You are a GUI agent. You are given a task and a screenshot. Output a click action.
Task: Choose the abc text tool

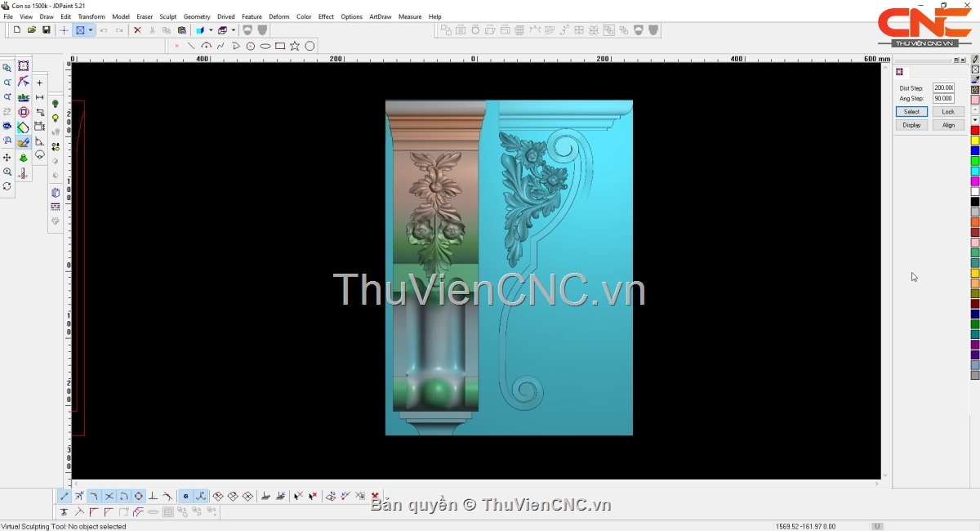tap(23, 97)
